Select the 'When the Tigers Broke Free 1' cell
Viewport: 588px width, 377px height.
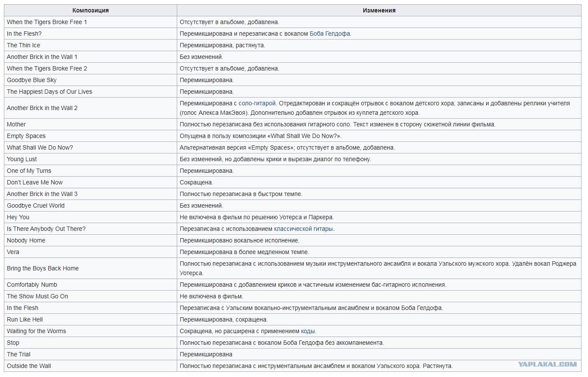[90, 22]
